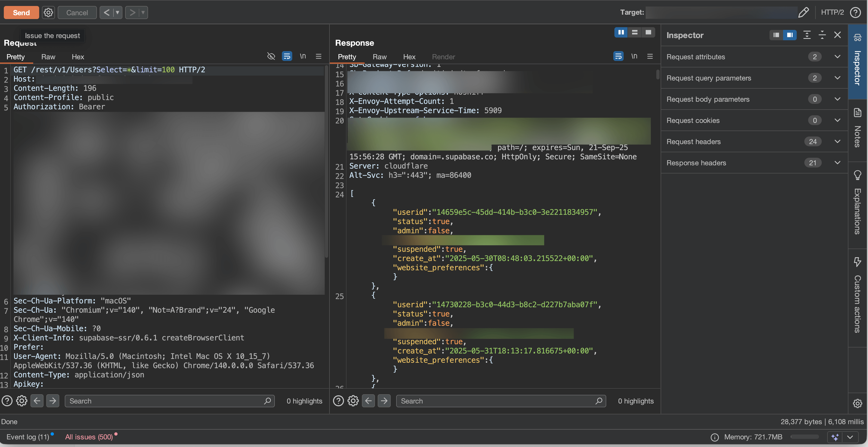This screenshot has height=447, width=868.
Task: Click the Send button
Action: pyautogui.click(x=21, y=13)
